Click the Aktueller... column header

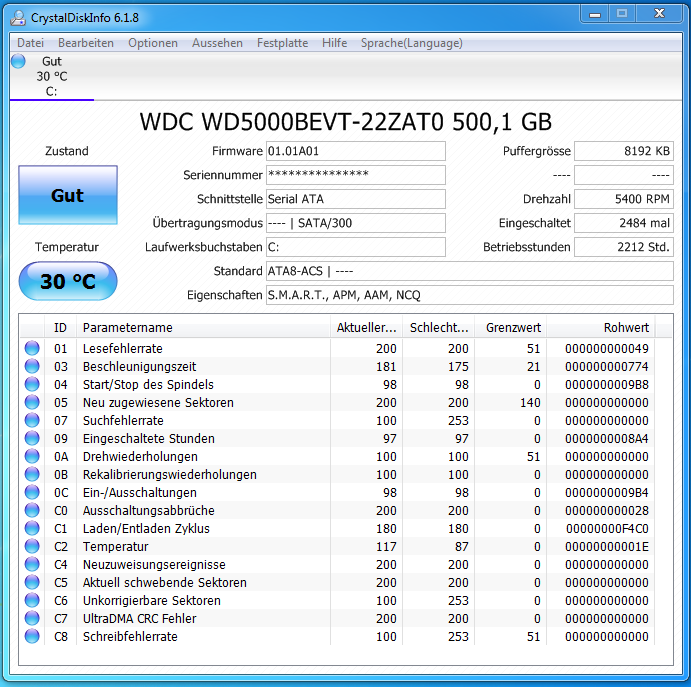coord(367,327)
